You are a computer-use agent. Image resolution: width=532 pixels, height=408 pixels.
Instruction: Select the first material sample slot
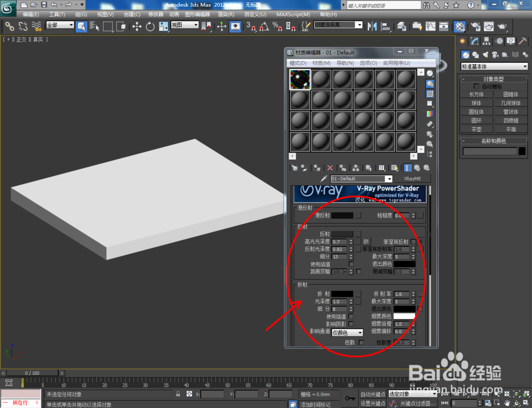coord(300,79)
